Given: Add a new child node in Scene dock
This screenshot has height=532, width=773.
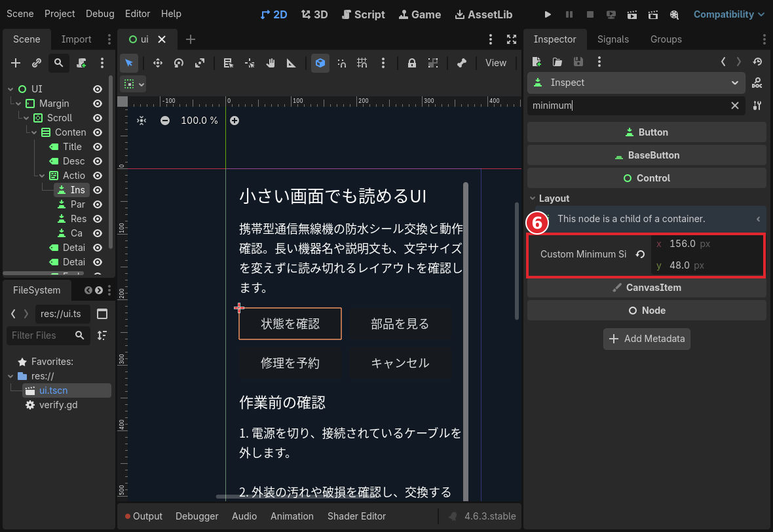Looking at the screenshot, I should [x=16, y=63].
